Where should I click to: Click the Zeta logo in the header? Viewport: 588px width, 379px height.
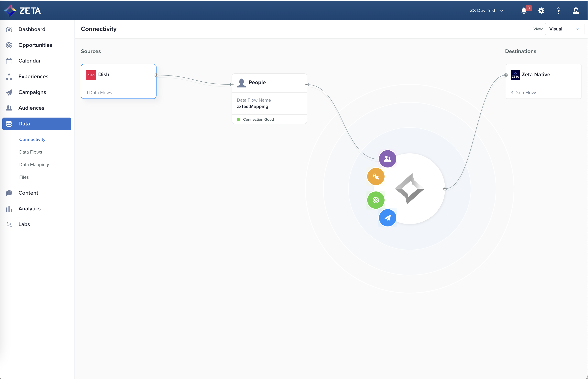tap(23, 11)
